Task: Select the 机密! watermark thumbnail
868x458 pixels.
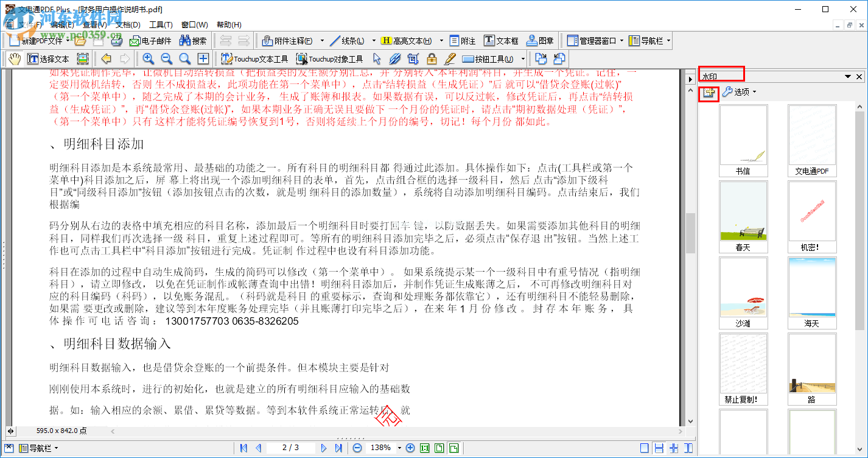Action: click(812, 216)
